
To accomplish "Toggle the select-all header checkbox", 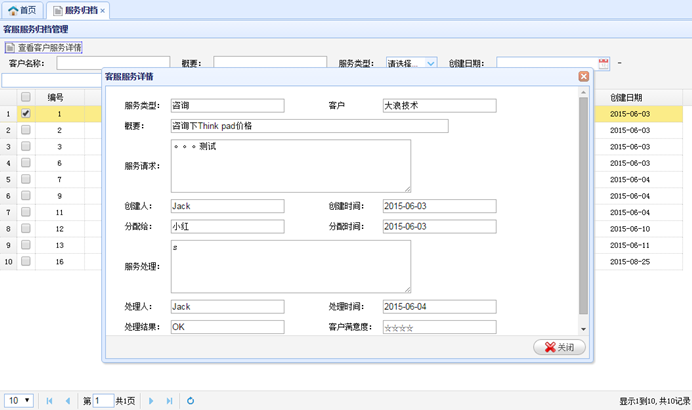I will (x=26, y=97).
